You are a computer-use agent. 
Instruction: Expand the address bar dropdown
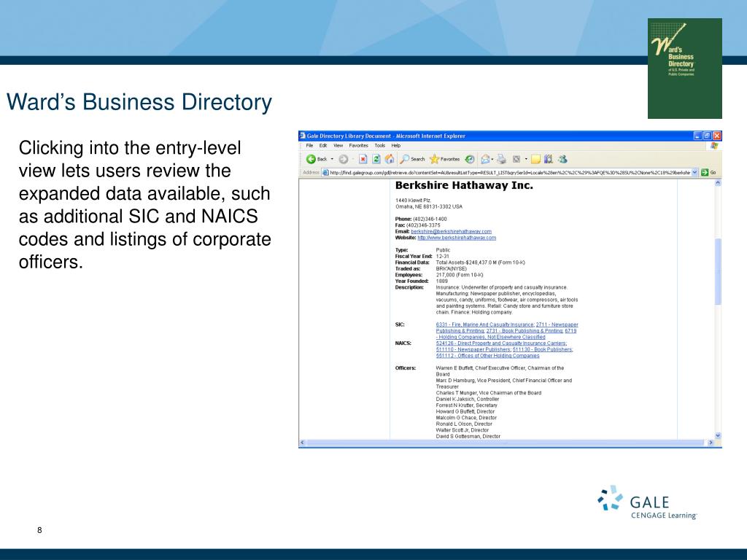pyautogui.click(x=694, y=172)
